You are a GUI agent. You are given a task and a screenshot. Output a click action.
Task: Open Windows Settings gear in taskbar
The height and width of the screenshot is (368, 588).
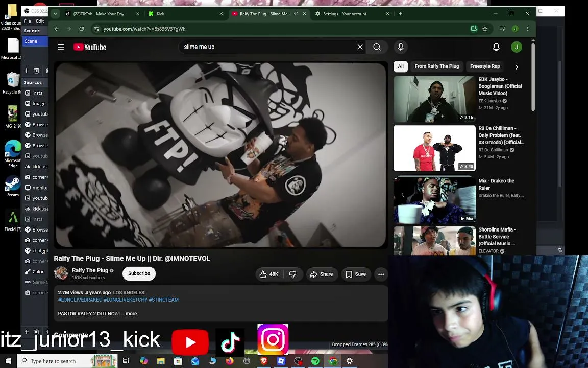click(x=350, y=361)
